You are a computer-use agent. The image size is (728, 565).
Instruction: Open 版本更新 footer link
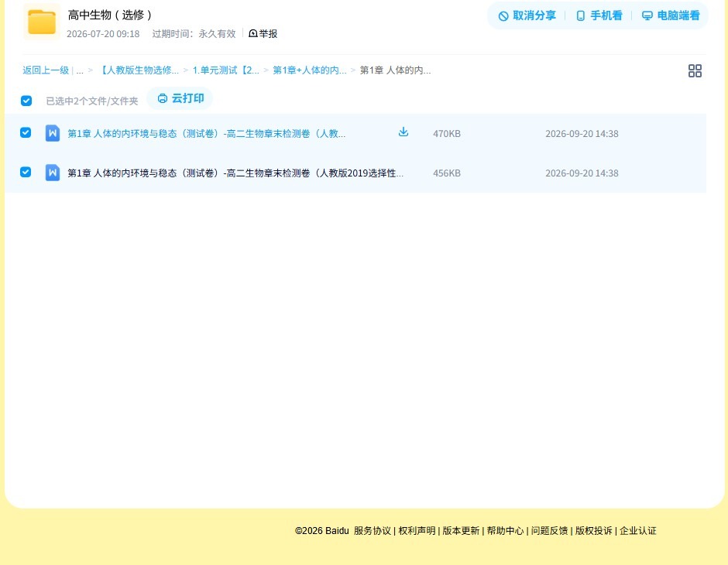pyautogui.click(x=461, y=531)
